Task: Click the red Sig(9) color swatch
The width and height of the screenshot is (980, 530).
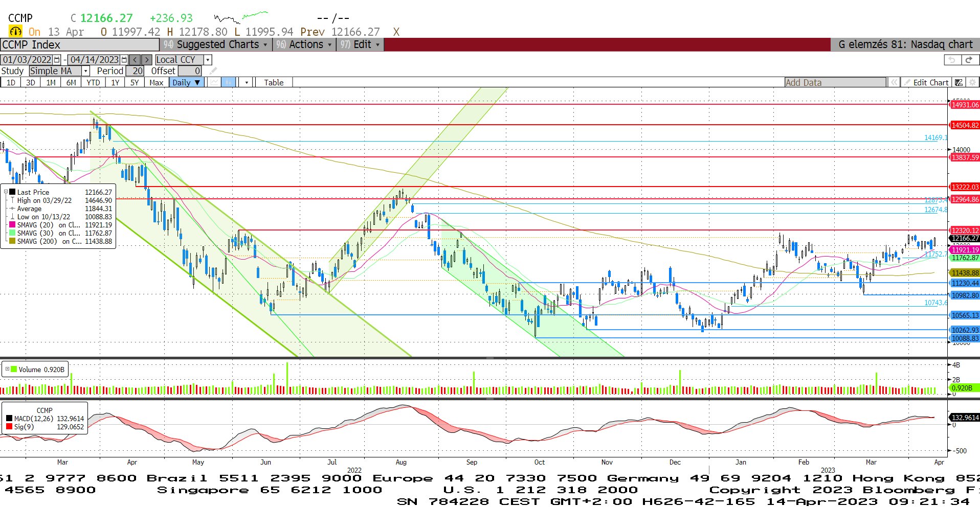Action: 9,426
